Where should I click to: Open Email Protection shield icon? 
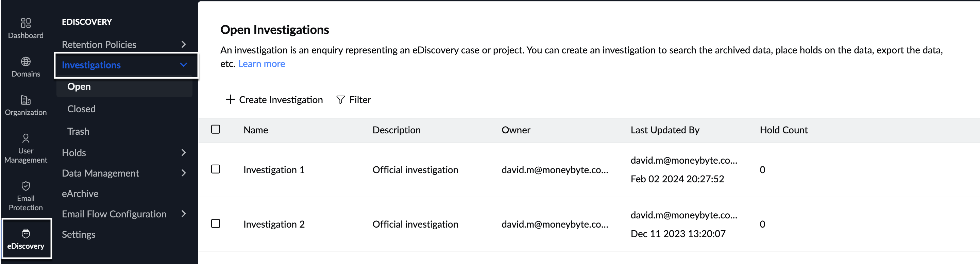tap(26, 186)
